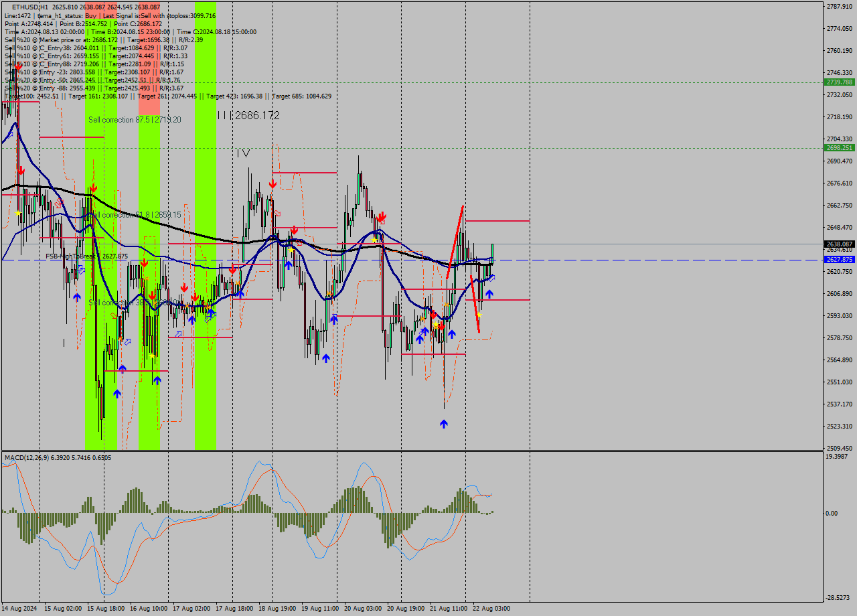Screen dimensions: 857x616
Task: Select the '18 Aug 19:00' time label
Action: (x=277, y=609)
